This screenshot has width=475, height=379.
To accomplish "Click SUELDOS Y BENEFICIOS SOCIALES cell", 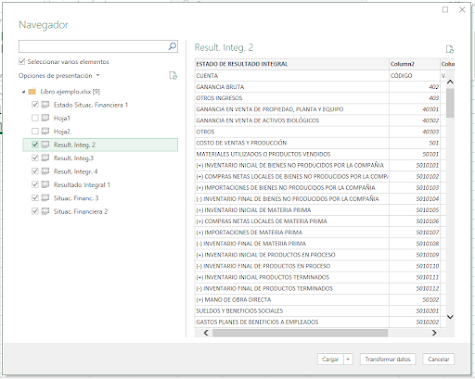I will coord(292,311).
